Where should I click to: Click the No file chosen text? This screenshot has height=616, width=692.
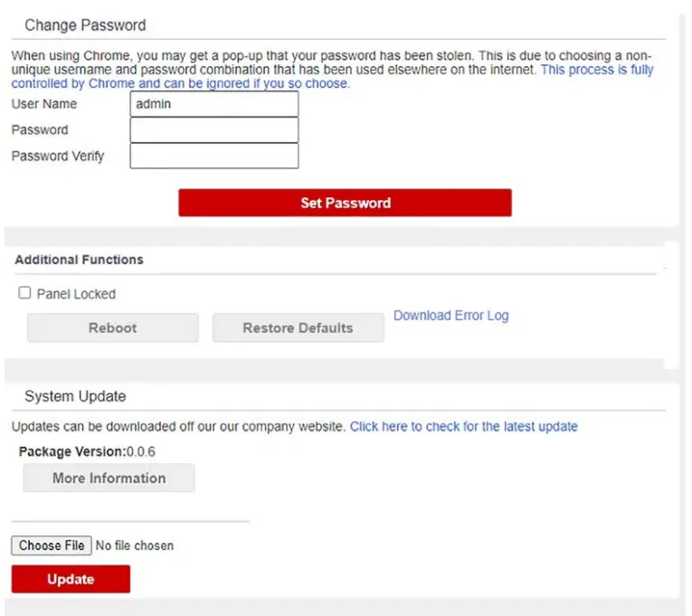[135, 545]
